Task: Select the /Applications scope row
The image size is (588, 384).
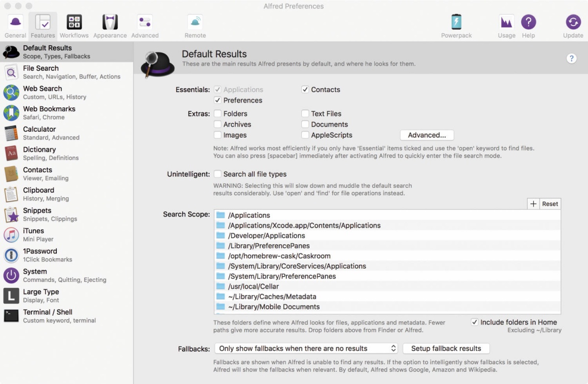Action: pyautogui.click(x=387, y=215)
